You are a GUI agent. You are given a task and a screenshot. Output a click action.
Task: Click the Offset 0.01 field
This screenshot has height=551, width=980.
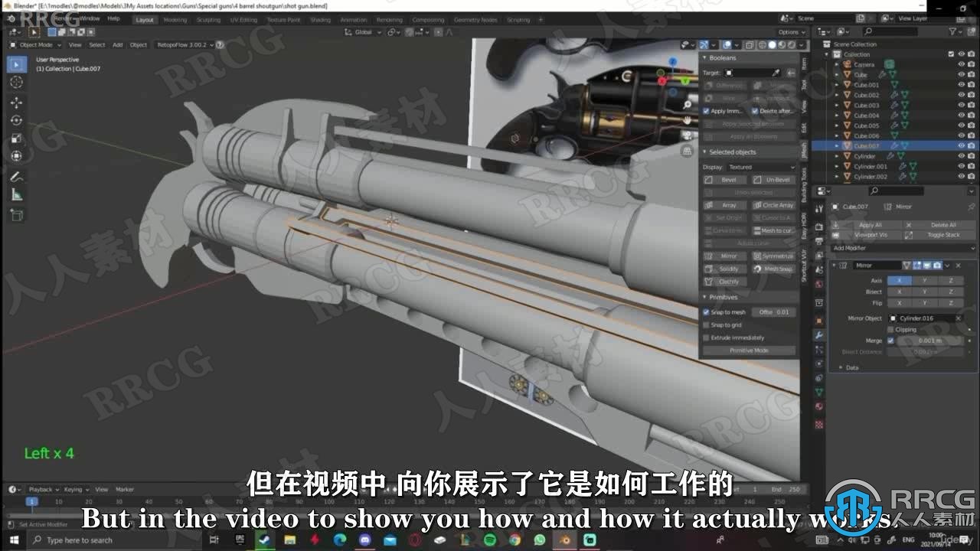click(774, 312)
